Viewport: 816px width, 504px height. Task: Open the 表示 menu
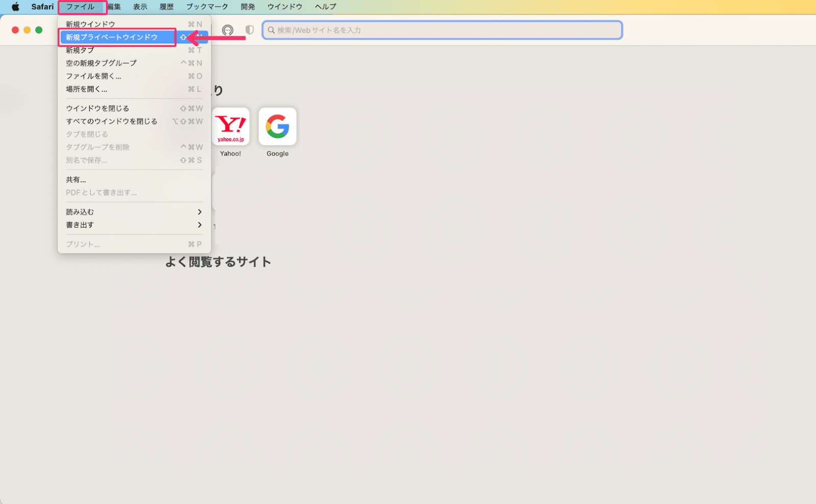[140, 7]
